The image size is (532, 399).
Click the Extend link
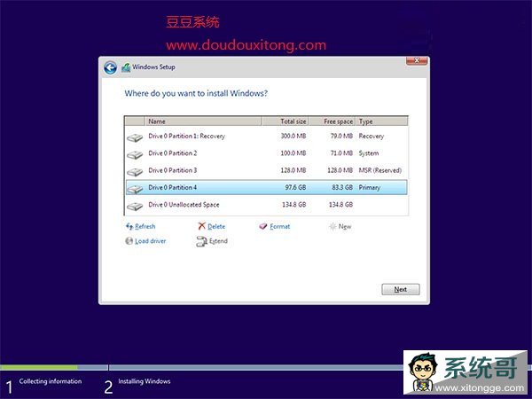pos(218,241)
